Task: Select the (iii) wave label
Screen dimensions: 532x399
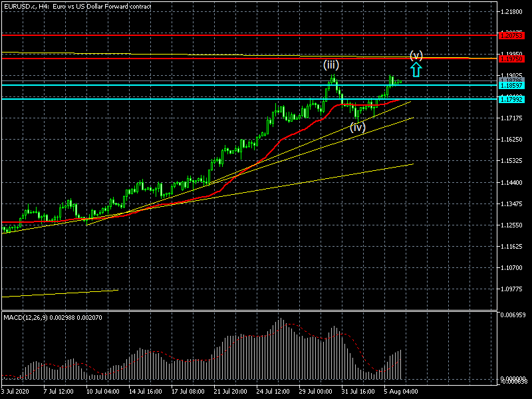Action: point(331,65)
